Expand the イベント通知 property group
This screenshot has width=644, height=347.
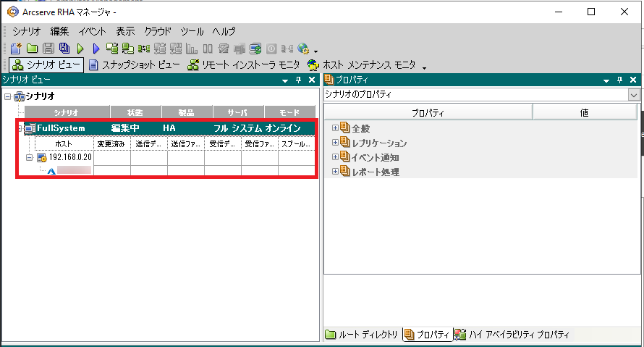[x=335, y=157]
